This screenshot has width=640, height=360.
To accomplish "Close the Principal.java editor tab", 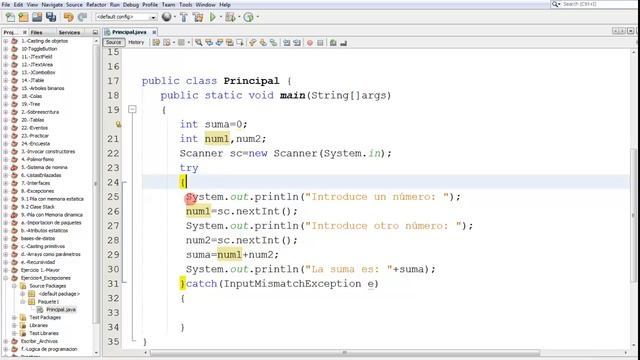I will [154, 32].
